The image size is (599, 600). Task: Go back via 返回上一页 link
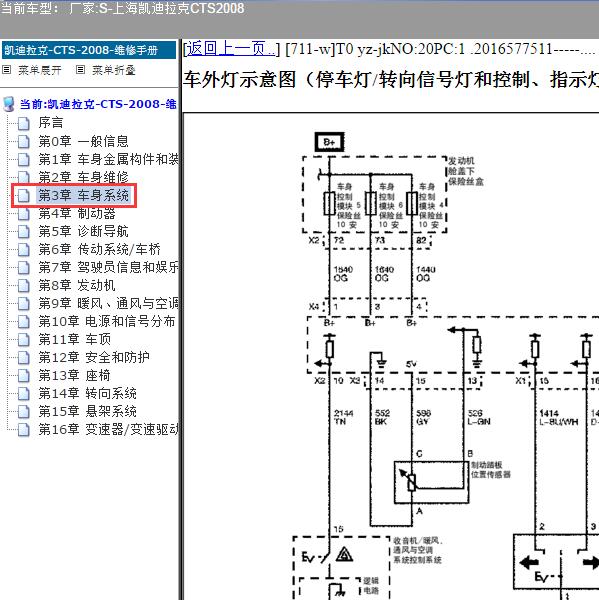tap(230, 49)
